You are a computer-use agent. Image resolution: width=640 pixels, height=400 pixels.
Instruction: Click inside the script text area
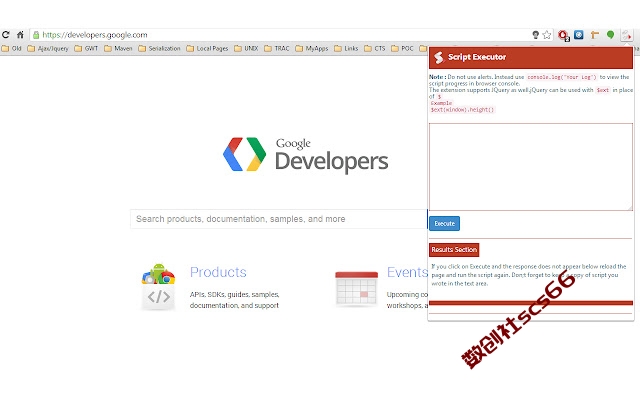click(x=531, y=167)
